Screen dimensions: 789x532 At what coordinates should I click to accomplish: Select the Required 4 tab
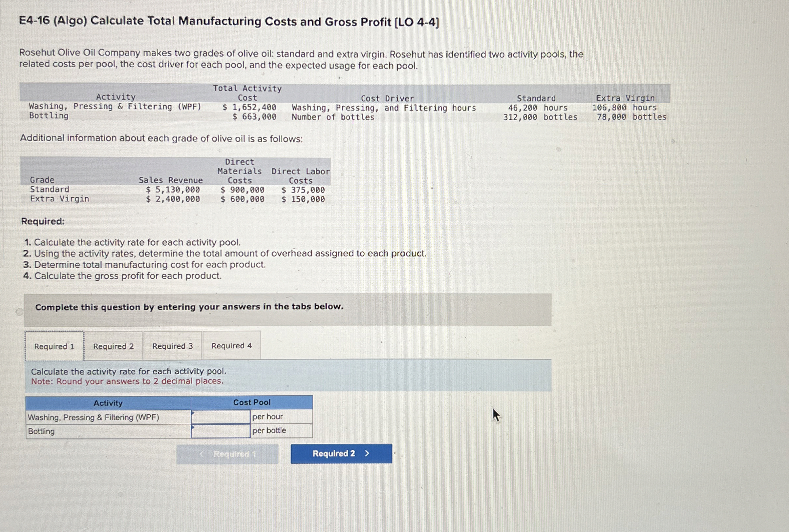(231, 345)
